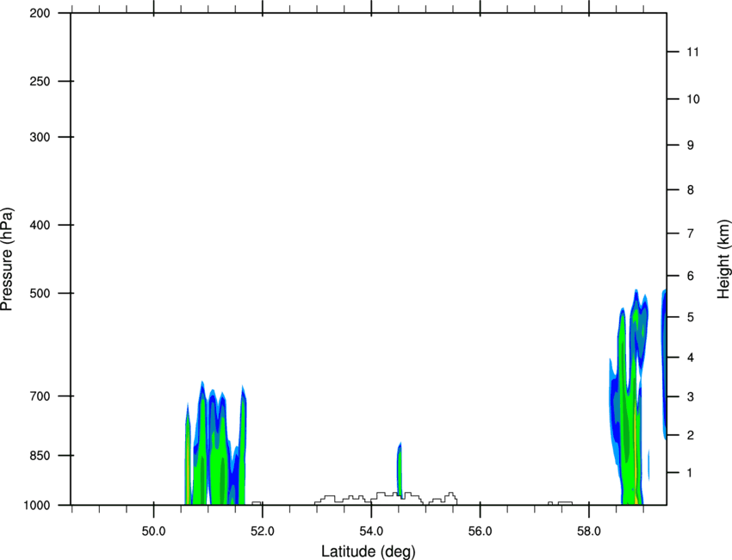Select the 500 pressure tick label
The image size is (732, 560).
pyautogui.click(x=40, y=293)
